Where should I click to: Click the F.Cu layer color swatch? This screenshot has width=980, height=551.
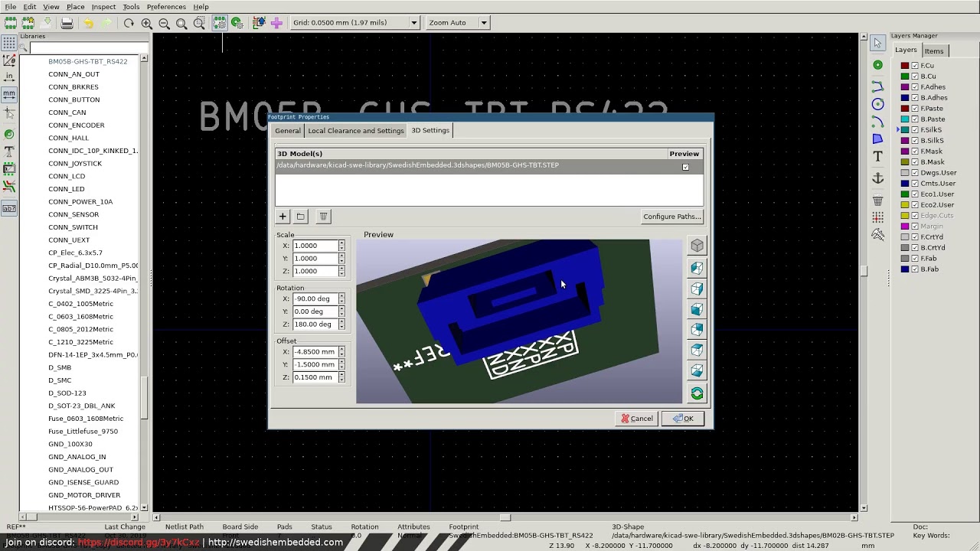coord(905,66)
